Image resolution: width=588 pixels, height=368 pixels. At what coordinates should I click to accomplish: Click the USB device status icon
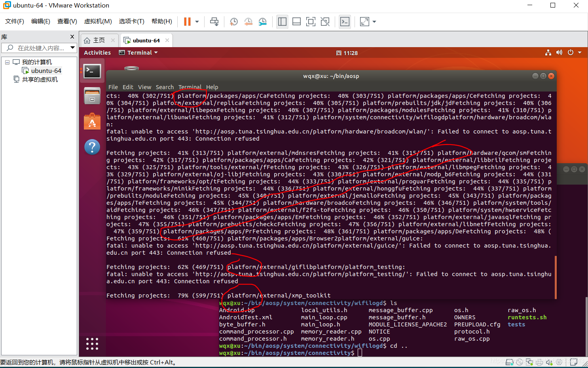[559, 362]
